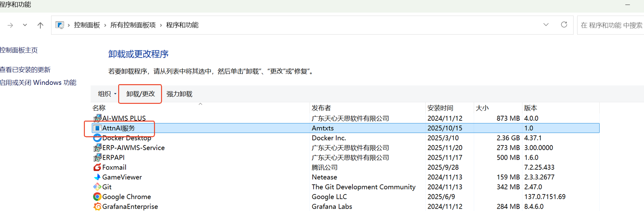Open 控制面板 breadcrumb
The image size is (644, 211).
tap(87, 25)
